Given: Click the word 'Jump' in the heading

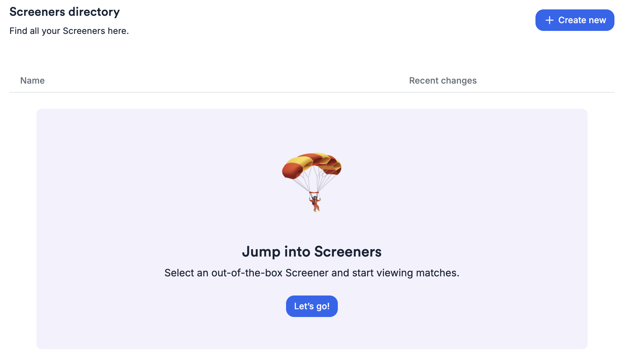Looking at the screenshot, I should coord(261,252).
